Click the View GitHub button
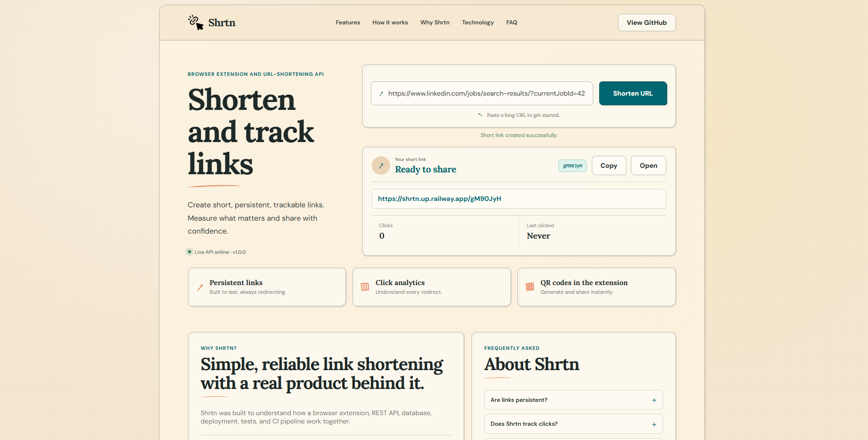868x440 pixels. click(647, 23)
